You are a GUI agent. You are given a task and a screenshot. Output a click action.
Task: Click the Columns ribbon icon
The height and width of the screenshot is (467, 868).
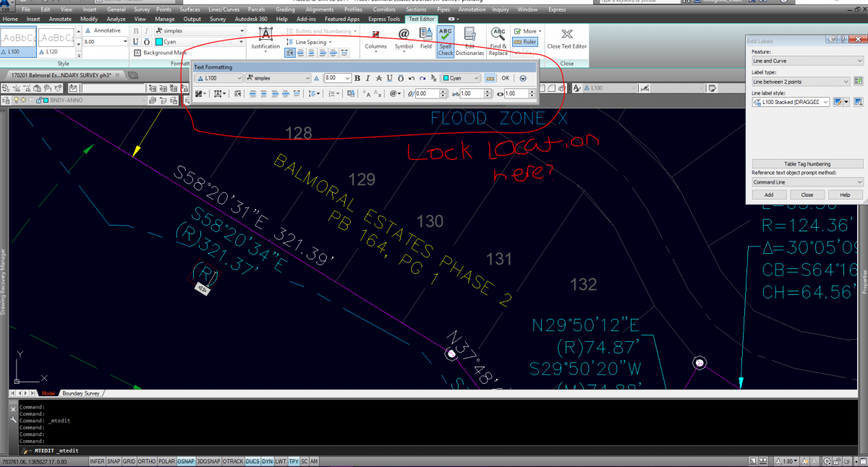[375, 38]
